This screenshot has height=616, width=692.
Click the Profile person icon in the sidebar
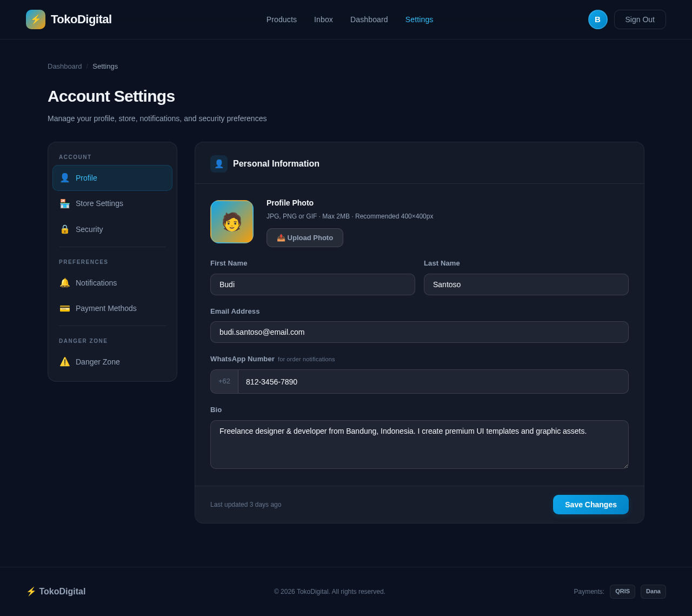click(64, 177)
